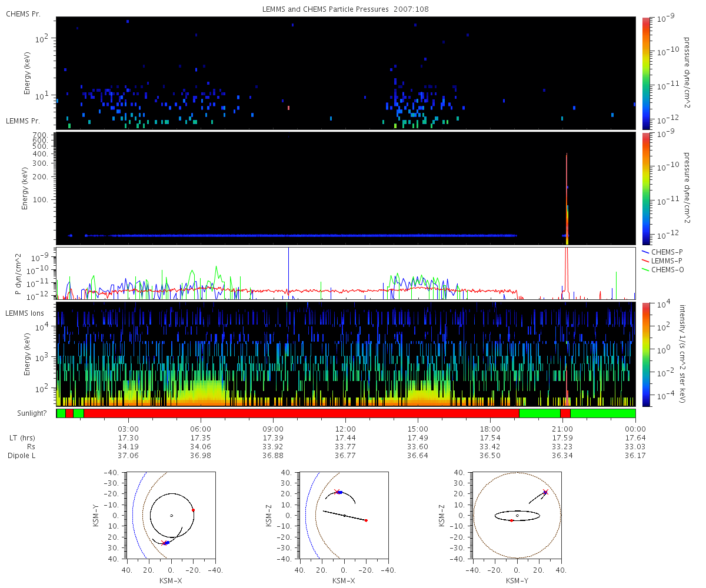Image resolution: width=706 pixels, height=588 pixels.
Task: Click the green Sunlight segment near 00:00
Action: click(603, 413)
